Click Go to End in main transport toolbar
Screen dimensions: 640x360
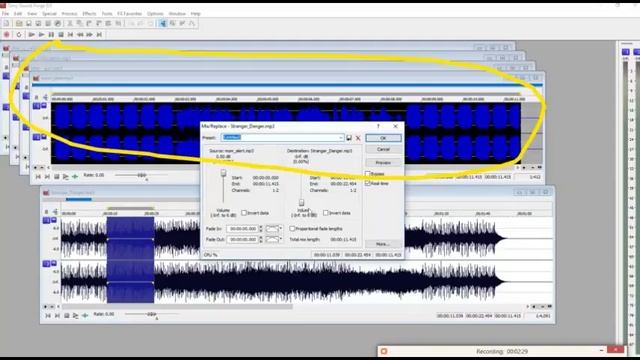[99, 35]
